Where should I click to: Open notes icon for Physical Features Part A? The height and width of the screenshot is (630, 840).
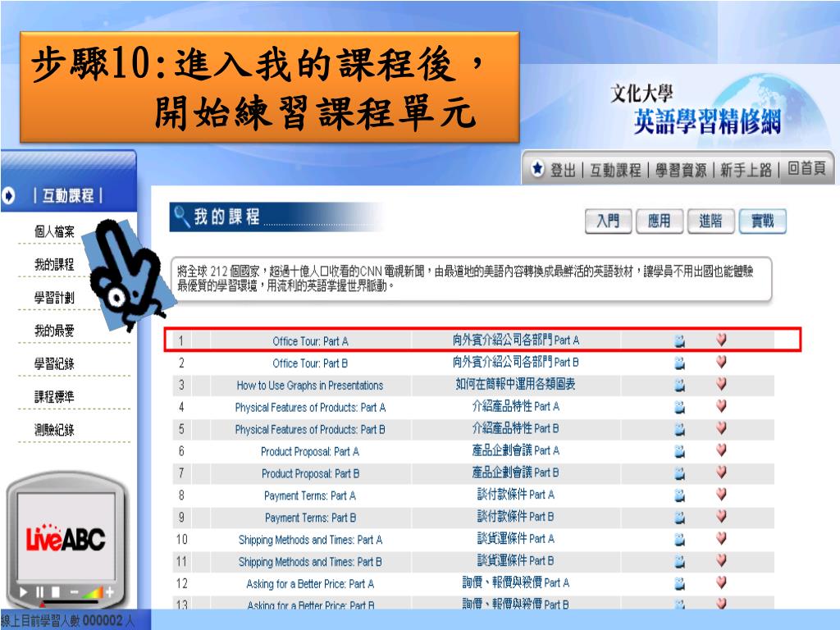679,407
